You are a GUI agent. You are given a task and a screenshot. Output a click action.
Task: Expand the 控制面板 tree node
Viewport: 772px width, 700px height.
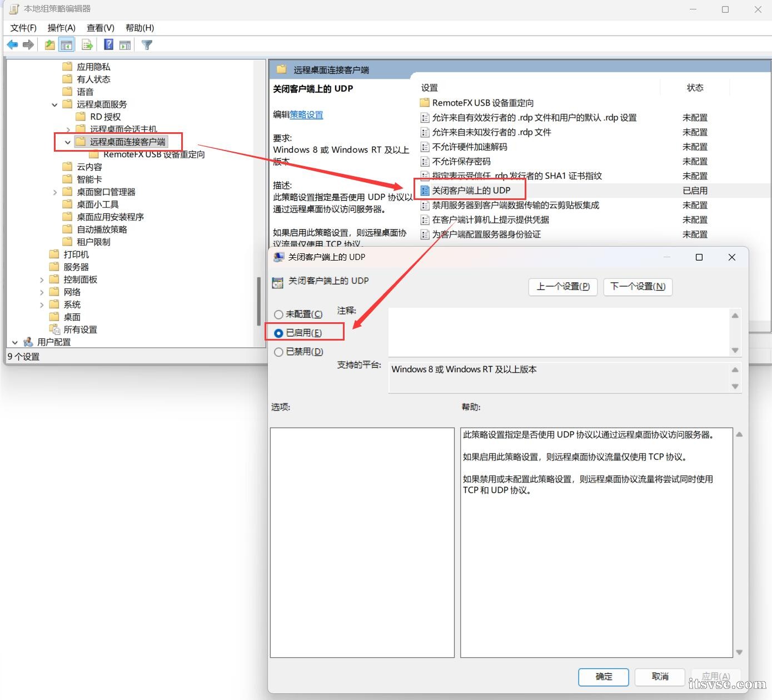[x=42, y=279]
